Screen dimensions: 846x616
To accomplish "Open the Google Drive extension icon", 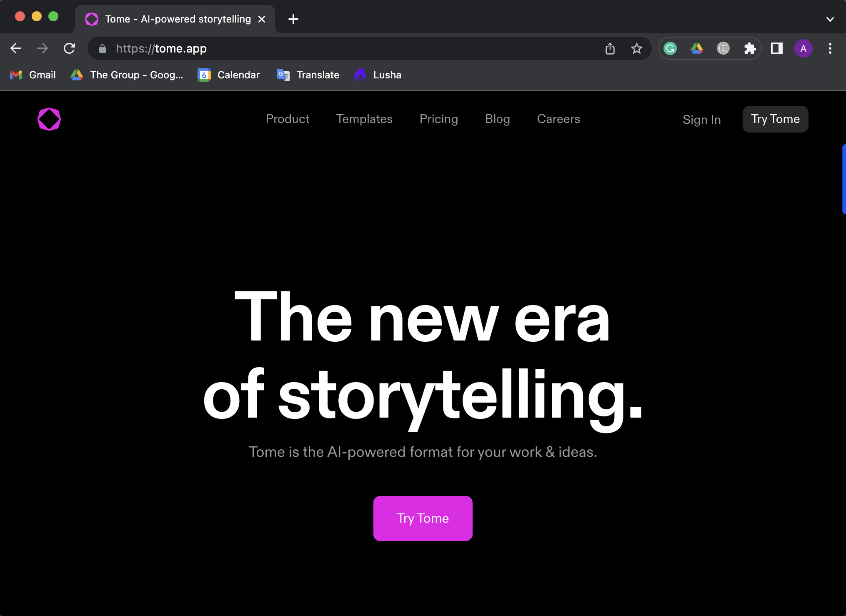I will pyautogui.click(x=697, y=48).
